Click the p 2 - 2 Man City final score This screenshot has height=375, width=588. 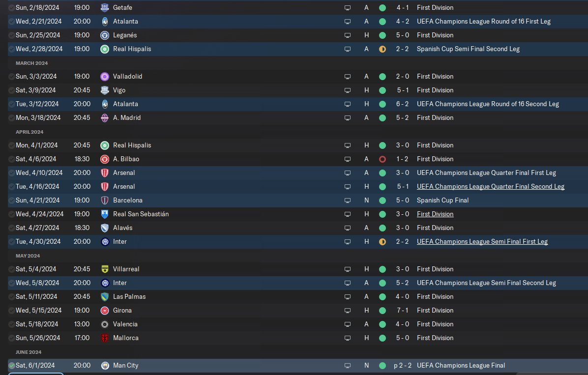(x=402, y=365)
